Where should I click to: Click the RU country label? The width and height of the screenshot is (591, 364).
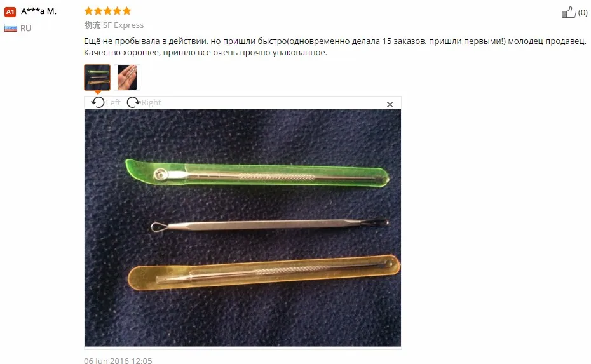click(25, 28)
